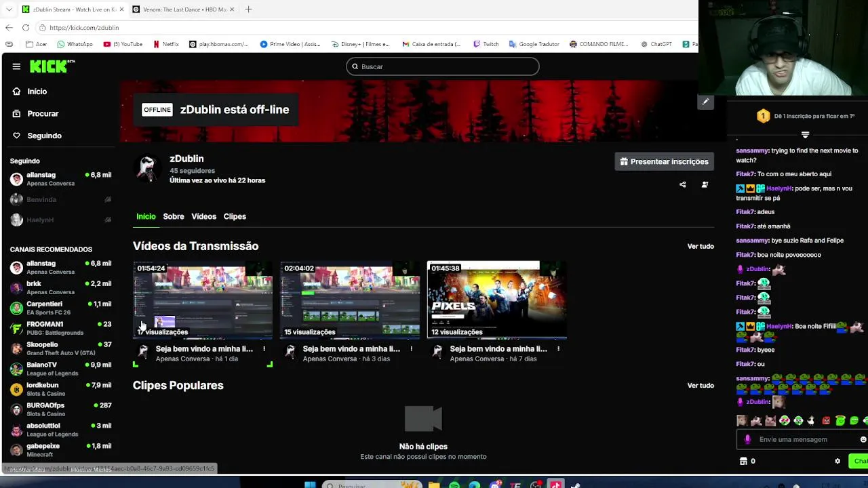Viewport: 868px width, 488px height.
Task: Open Spotify from the taskbar
Action: click(x=454, y=484)
